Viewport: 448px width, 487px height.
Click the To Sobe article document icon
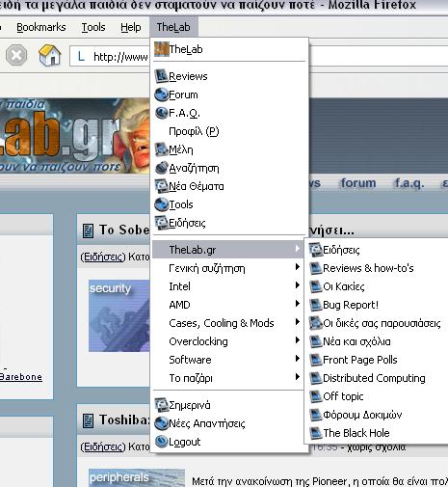point(88,230)
